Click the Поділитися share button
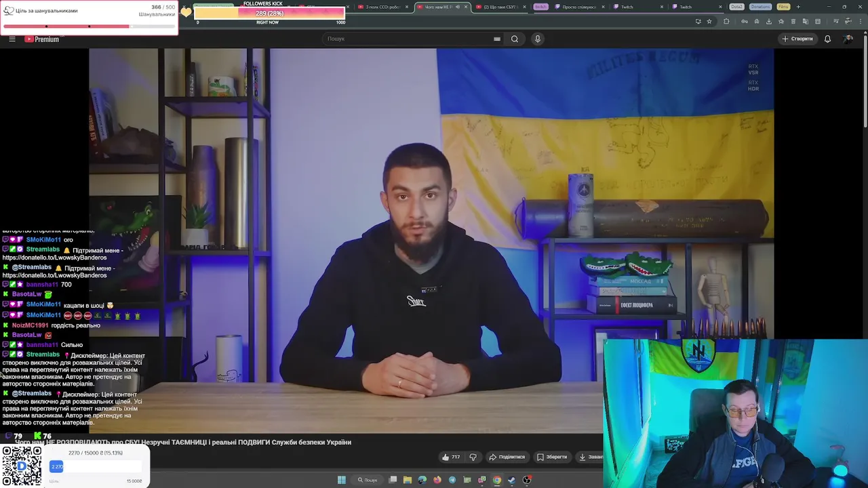Image resolution: width=868 pixels, height=488 pixels. (507, 457)
